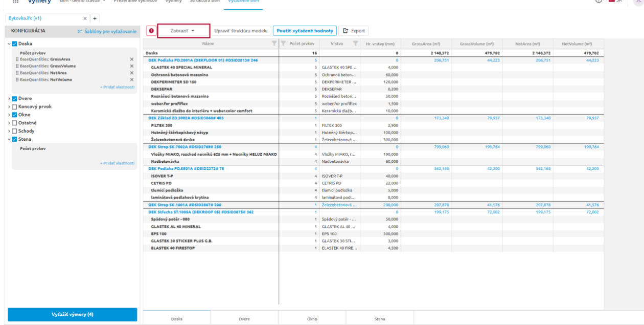Collapse the Doska category
This screenshot has width=644, height=325.
tap(9, 44)
